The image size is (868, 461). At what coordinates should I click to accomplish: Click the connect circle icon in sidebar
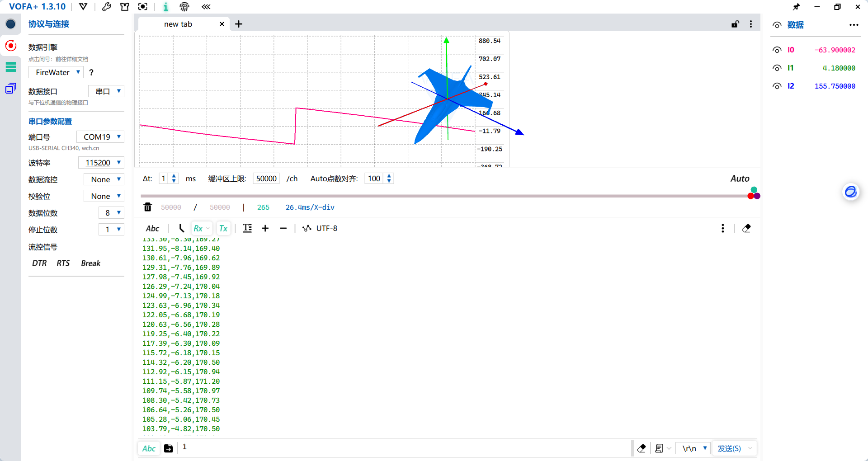(x=11, y=24)
